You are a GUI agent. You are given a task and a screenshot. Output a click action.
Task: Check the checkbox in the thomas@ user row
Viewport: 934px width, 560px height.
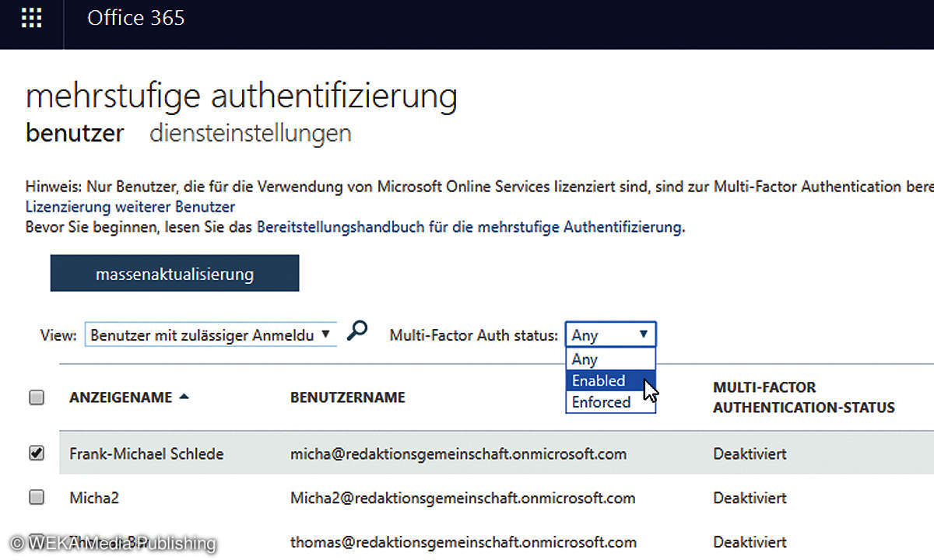click(x=37, y=542)
